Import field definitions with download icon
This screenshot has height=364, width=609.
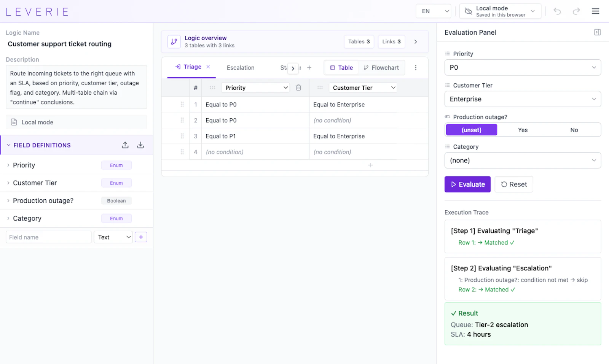point(140,145)
